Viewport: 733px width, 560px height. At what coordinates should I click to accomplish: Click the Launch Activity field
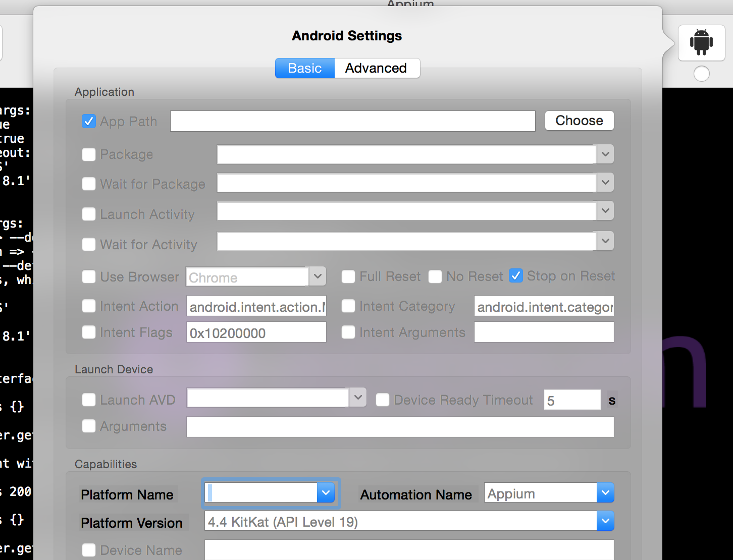click(407, 211)
